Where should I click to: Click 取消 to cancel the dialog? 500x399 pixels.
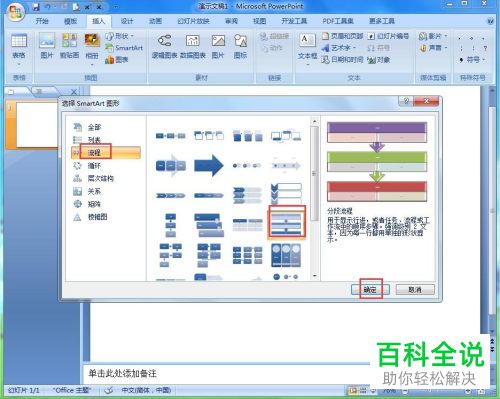click(x=415, y=290)
